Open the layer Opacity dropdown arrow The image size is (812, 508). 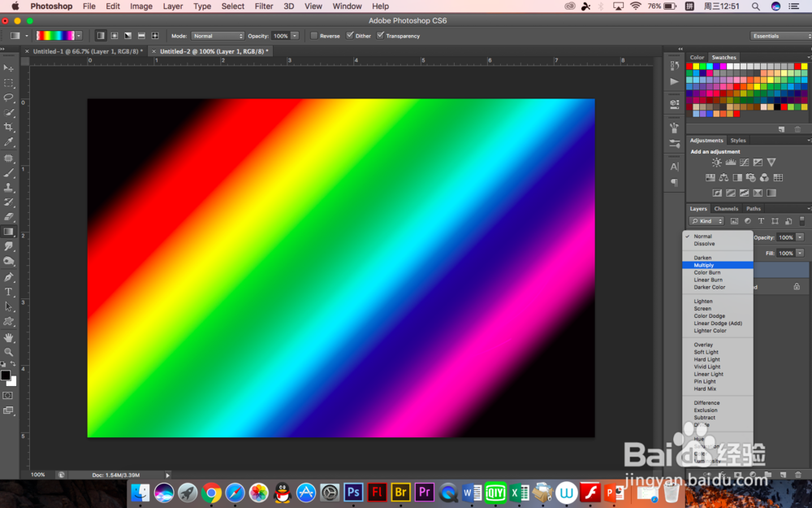coord(800,237)
